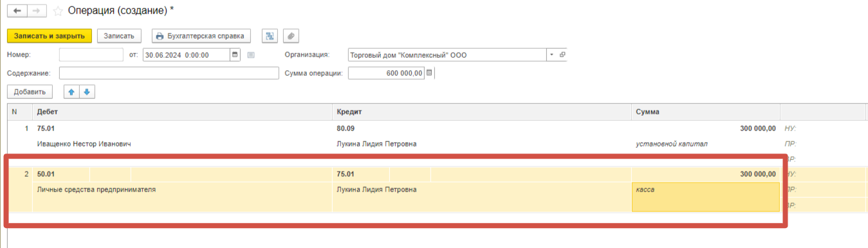Click the Сумма операции field 600 000,00
The image size is (868, 248).
click(386, 73)
